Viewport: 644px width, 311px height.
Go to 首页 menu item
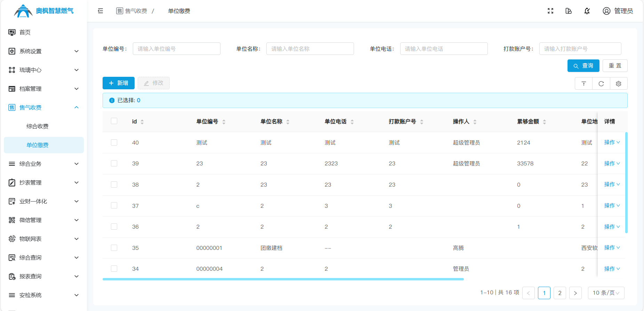point(44,32)
